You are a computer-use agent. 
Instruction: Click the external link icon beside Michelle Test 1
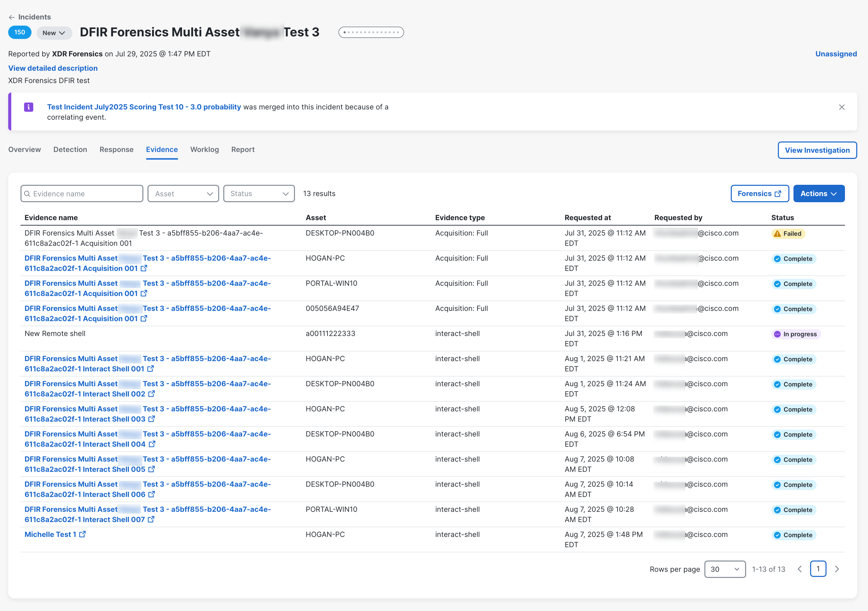point(82,534)
